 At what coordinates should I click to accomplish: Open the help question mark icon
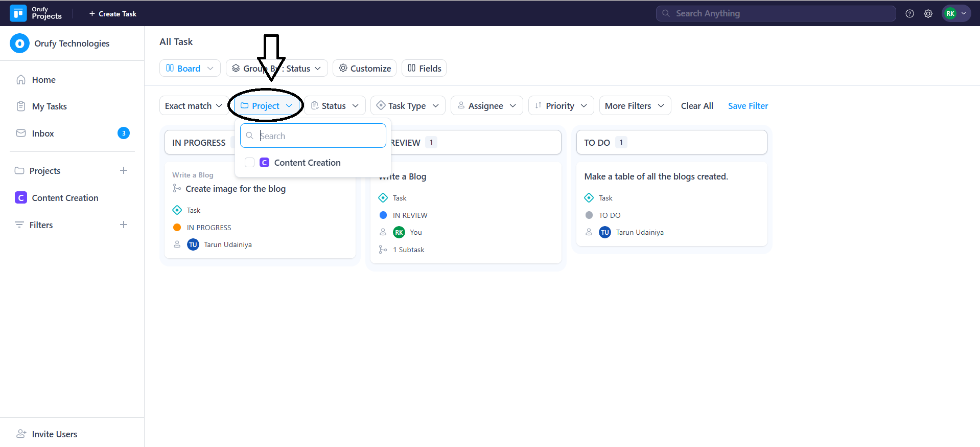pos(909,14)
